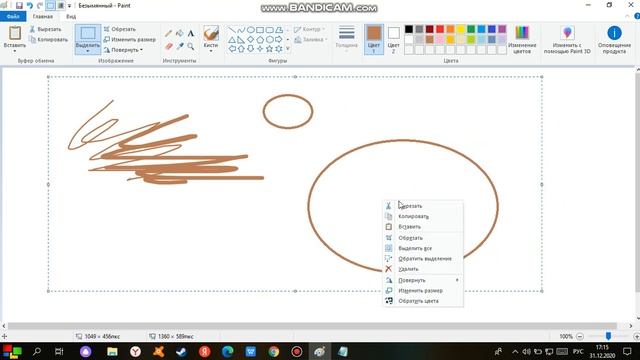
Task: Choose Изменить размер in context menu
Action: [423, 291]
